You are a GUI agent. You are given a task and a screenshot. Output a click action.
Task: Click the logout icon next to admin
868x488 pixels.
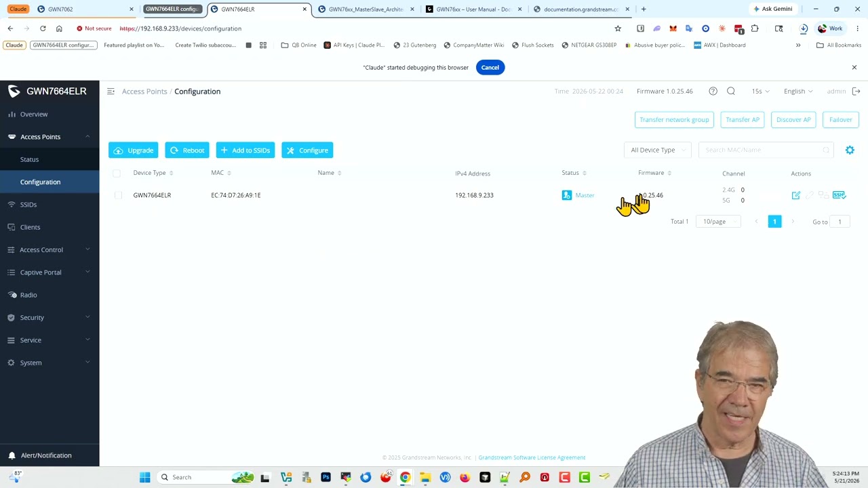click(856, 91)
